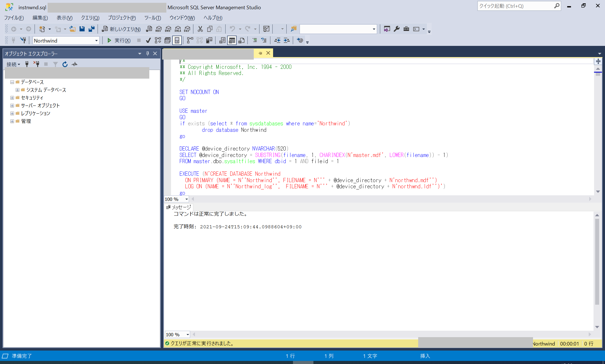Toggle results to text mode

[x=222, y=40]
